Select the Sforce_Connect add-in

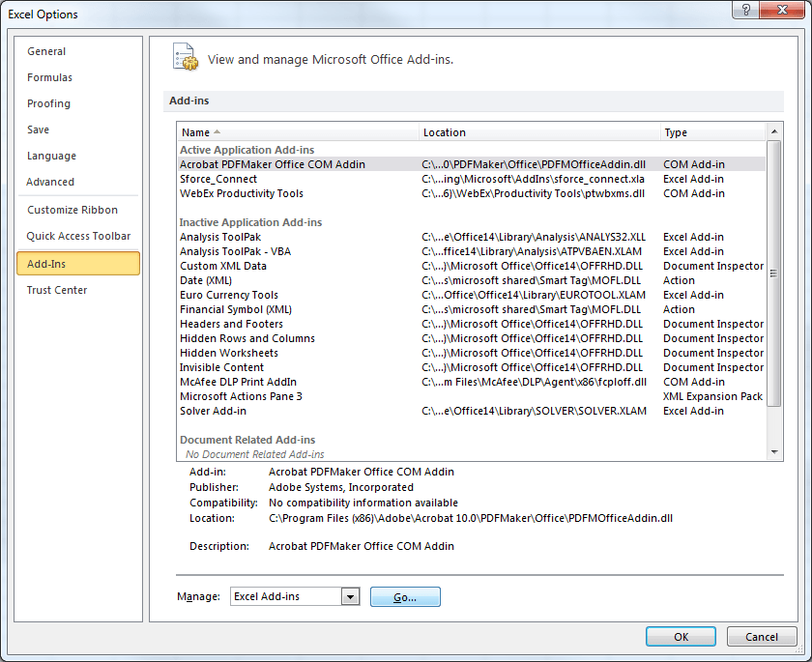click(472, 179)
